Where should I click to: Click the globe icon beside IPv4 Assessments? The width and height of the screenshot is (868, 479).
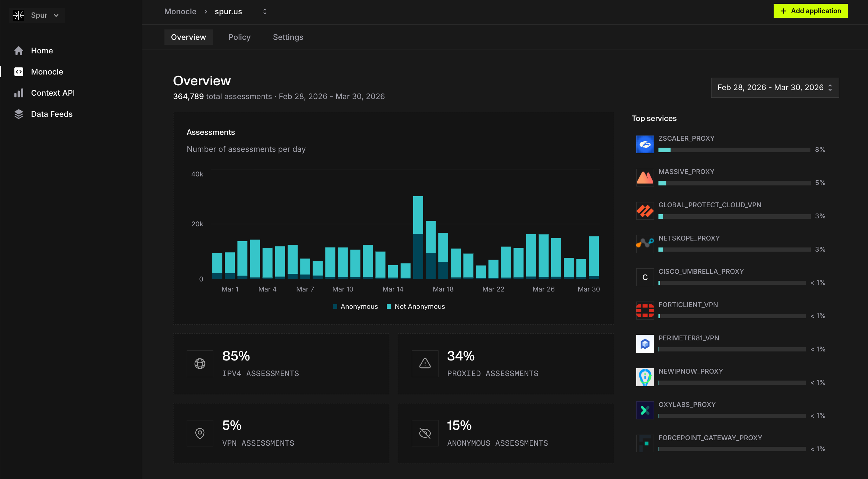200,364
